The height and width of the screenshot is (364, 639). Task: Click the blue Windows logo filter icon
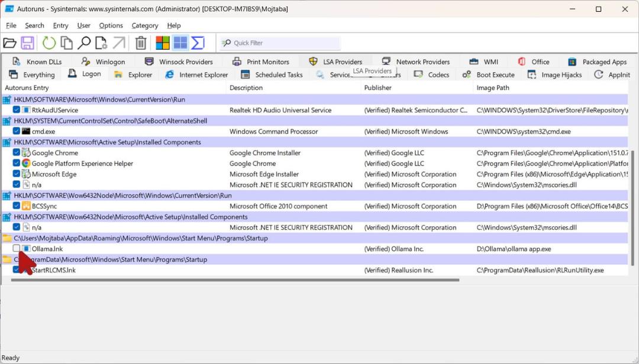coord(180,43)
